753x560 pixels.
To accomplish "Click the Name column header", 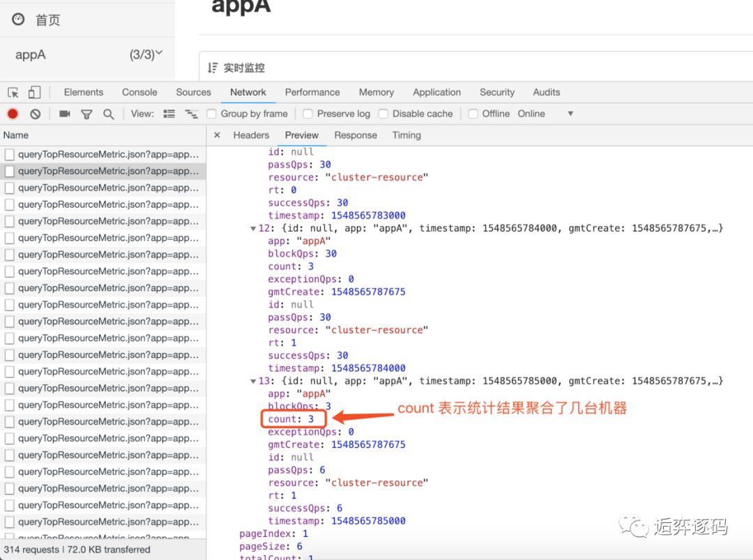I will [x=16, y=135].
